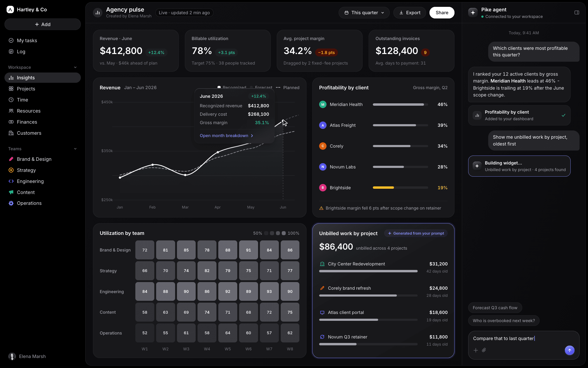Click the Meridian Health margin bar
The width and height of the screenshot is (588, 368).
pos(400,104)
